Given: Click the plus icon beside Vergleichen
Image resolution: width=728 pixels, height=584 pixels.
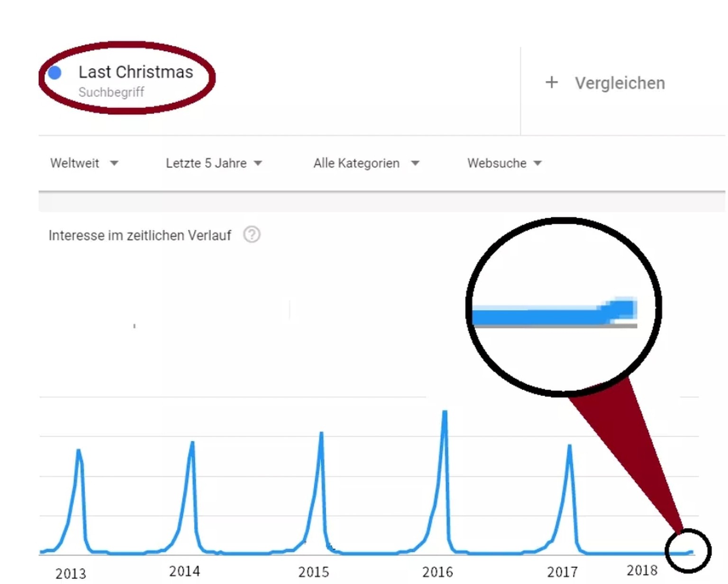Looking at the screenshot, I should click(x=551, y=82).
